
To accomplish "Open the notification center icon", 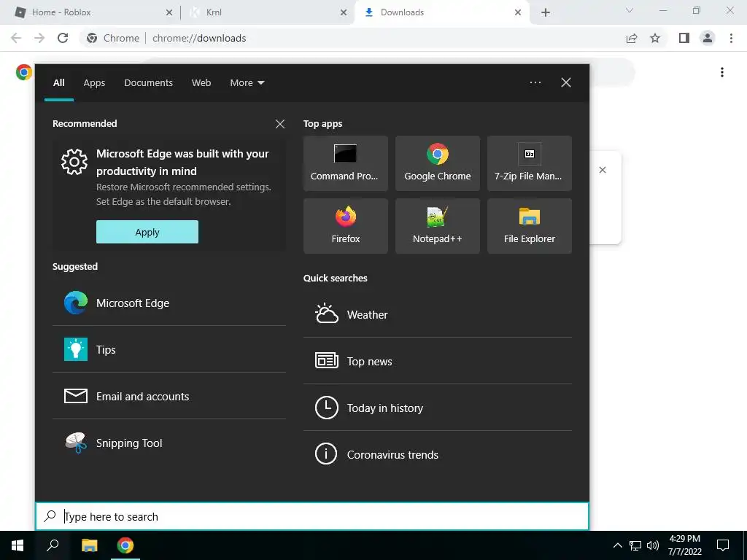I will coord(723,545).
